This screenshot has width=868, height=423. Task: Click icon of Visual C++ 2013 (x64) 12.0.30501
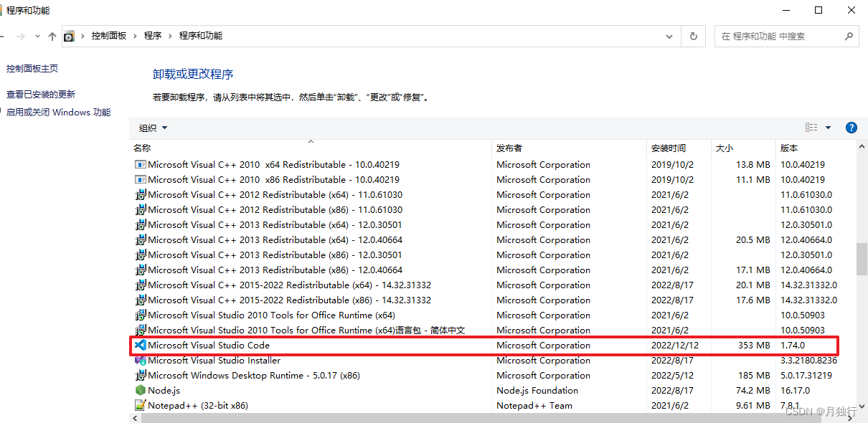140,224
